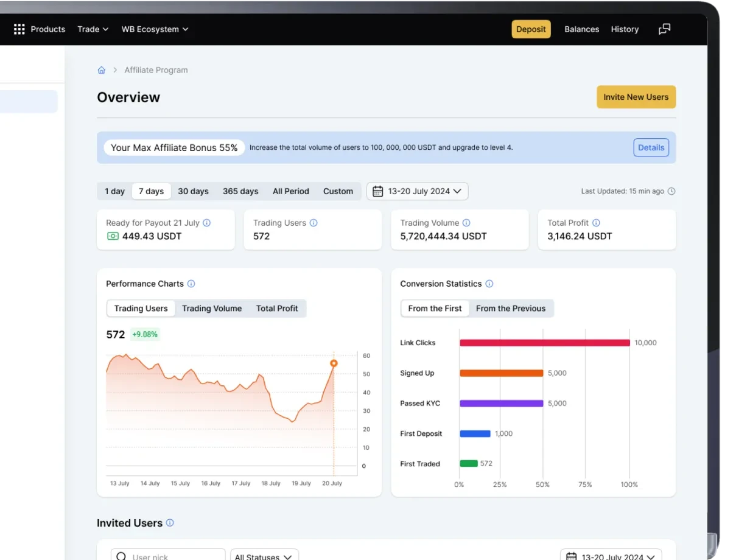Click the chat messages icon in header
The image size is (750, 560).
click(x=664, y=29)
